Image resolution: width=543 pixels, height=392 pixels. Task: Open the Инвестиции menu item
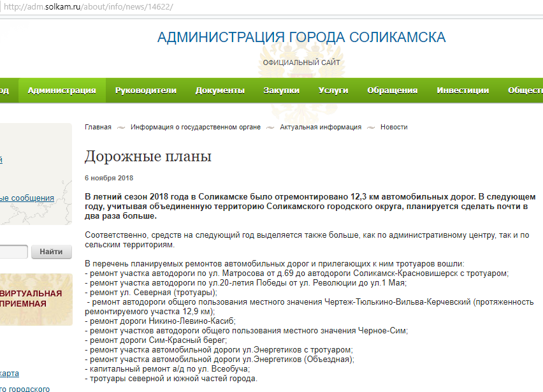coord(463,91)
